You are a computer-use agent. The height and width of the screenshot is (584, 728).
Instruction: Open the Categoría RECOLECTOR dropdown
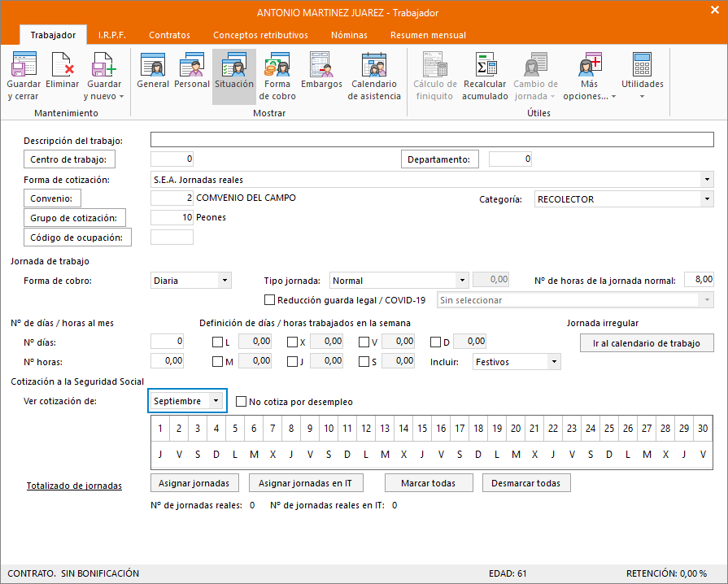click(x=707, y=199)
